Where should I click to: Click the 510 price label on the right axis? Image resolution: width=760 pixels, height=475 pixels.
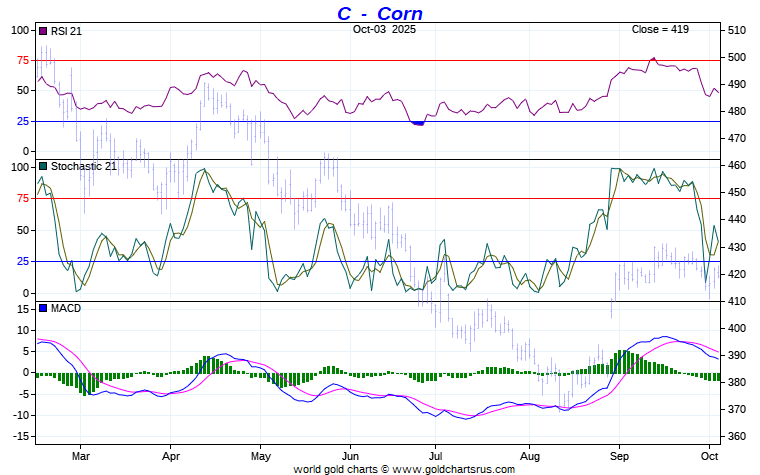[737, 30]
